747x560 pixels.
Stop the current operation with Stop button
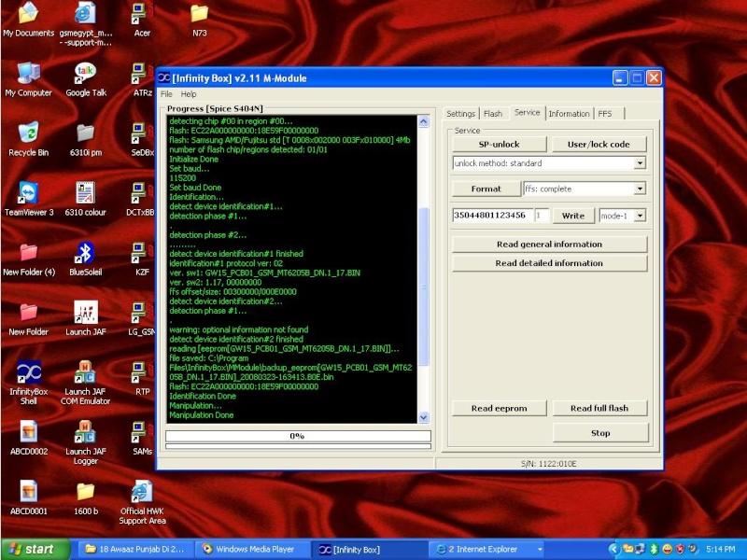(600, 433)
